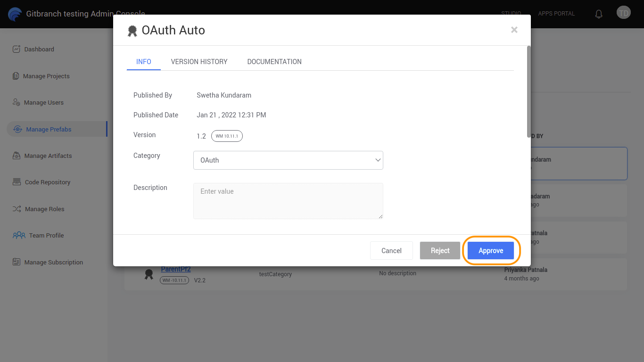The width and height of the screenshot is (644, 362).
Task: Click the Manage Roles shuffle icon
Action: pyautogui.click(x=17, y=209)
